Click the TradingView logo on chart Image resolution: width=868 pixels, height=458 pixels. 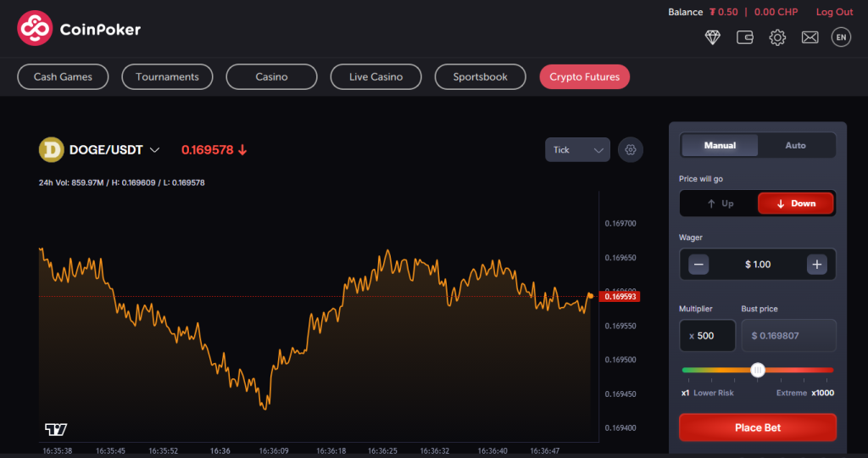tap(56, 429)
